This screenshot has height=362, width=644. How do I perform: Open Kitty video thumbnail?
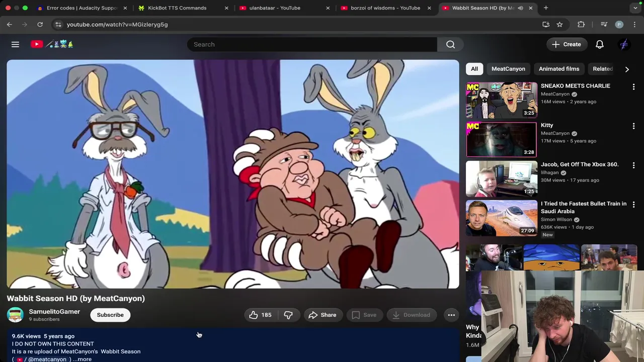click(x=502, y=139)
